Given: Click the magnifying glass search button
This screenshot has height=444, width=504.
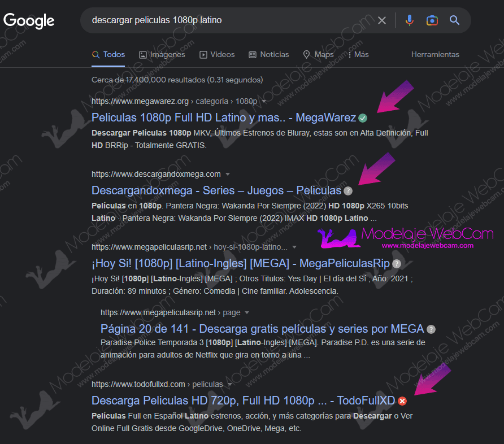Looking at the screenshot, I should (455, 20).
